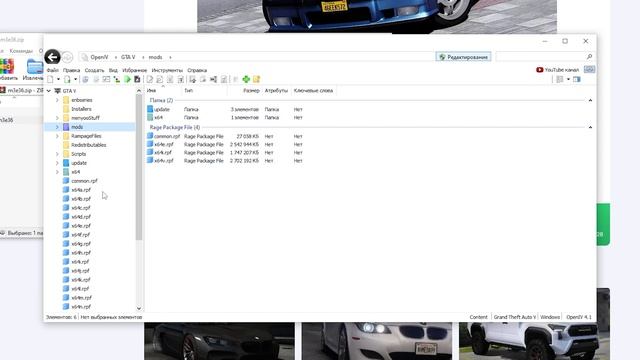
Task: Toggle Редактирование edit mode
Action: coord(463,57)
